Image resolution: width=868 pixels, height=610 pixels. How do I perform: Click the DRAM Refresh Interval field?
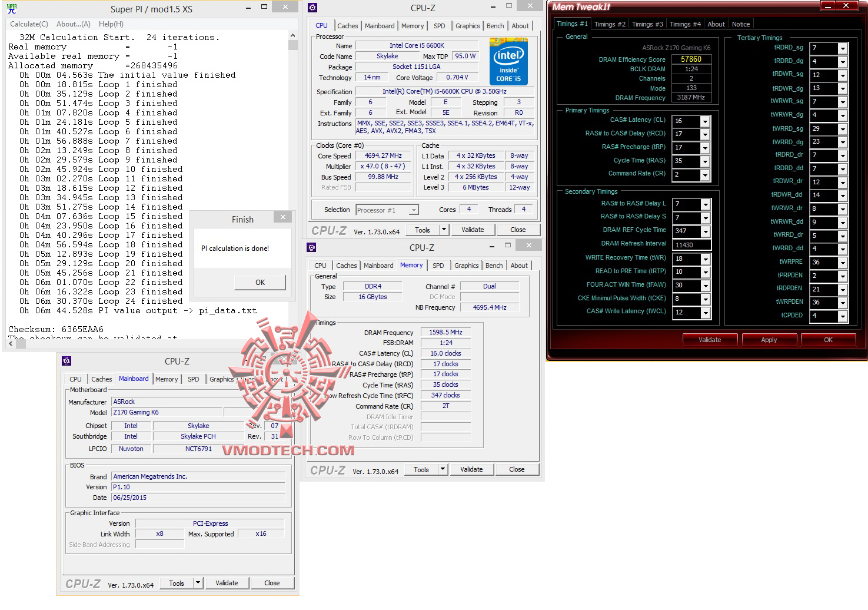pos(691,245)
